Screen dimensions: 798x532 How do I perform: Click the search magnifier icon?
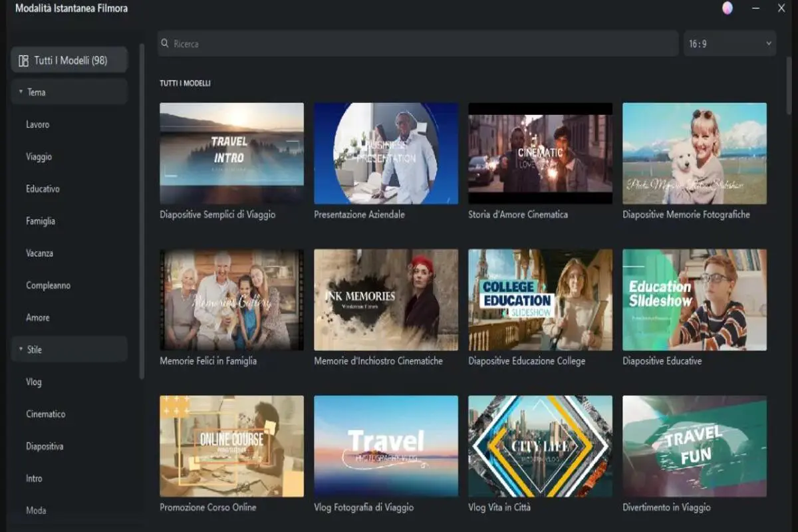[164, 44]
